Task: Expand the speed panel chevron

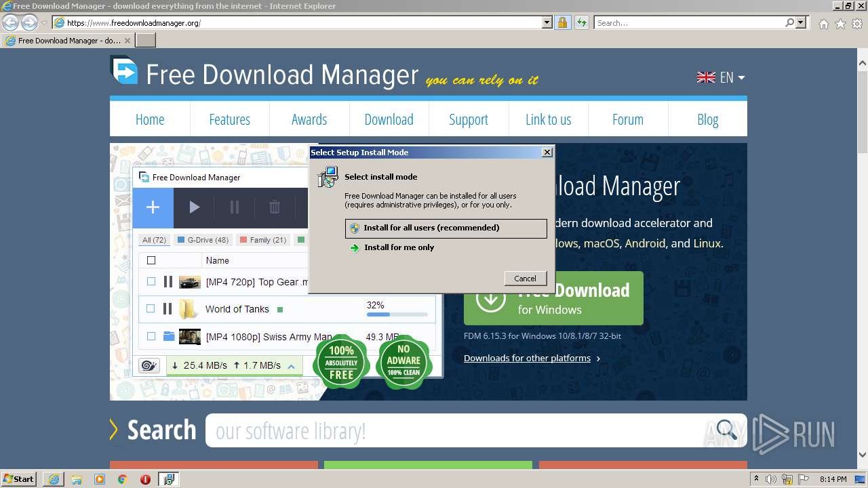Action: 291,366
